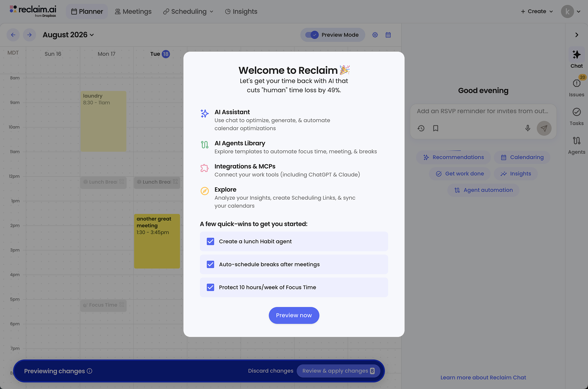
Task: Click the AI Assistant heading
Action: pos(232,112)
